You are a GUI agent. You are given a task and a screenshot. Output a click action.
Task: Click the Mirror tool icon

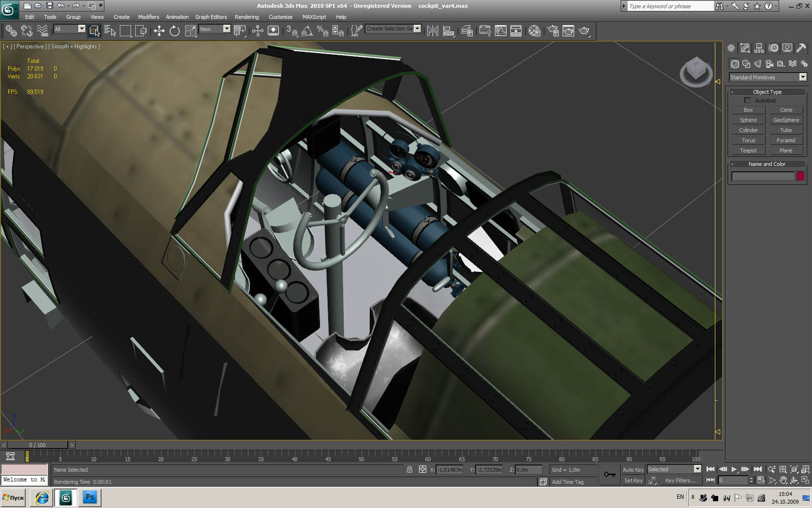click(433, 31)
